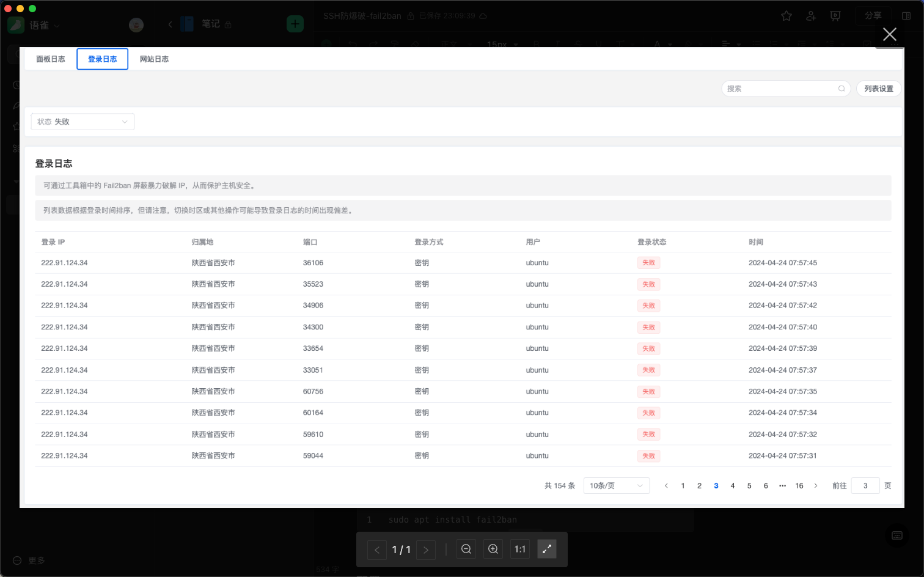Jump to pagination page 6

[x=766, y=486]
